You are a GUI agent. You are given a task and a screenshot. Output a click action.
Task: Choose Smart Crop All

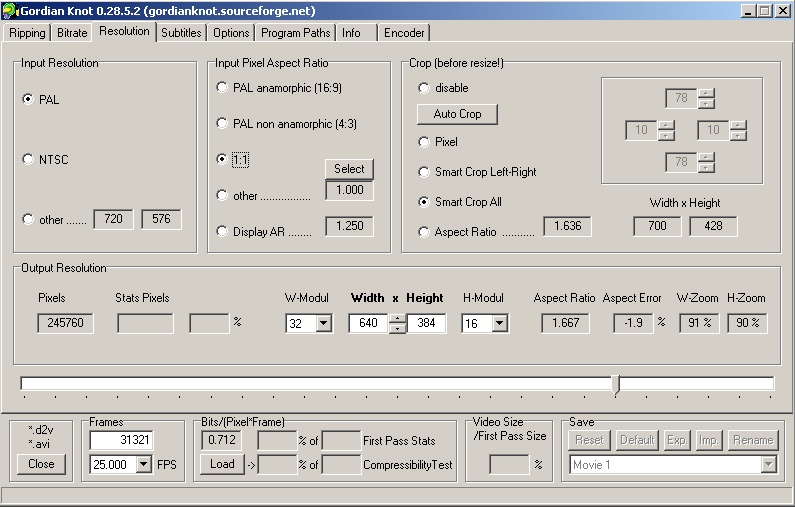point(424,202)
